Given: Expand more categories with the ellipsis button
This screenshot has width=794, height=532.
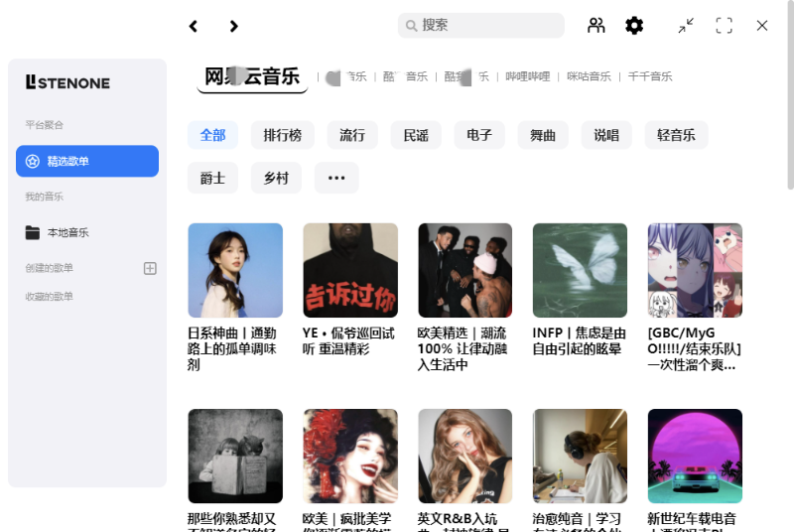Looking at the screenshot, I should pyautogui.click(x=336, y=178).
